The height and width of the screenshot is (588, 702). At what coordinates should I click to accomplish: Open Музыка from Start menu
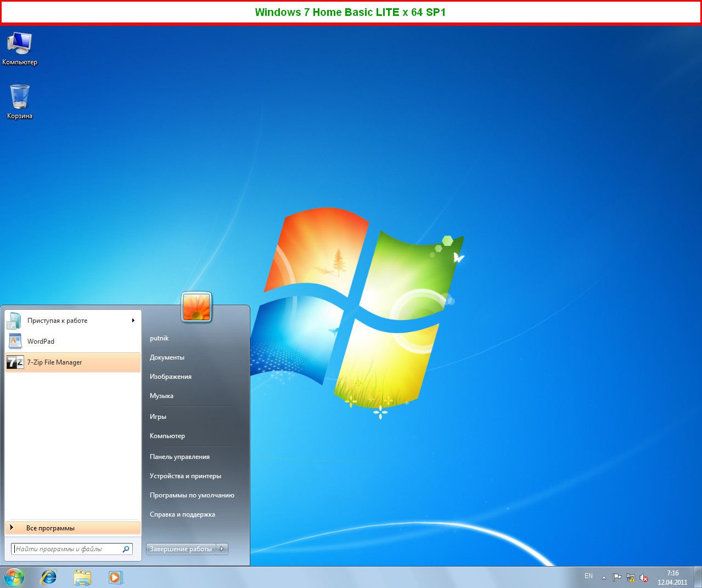[161, 396]
